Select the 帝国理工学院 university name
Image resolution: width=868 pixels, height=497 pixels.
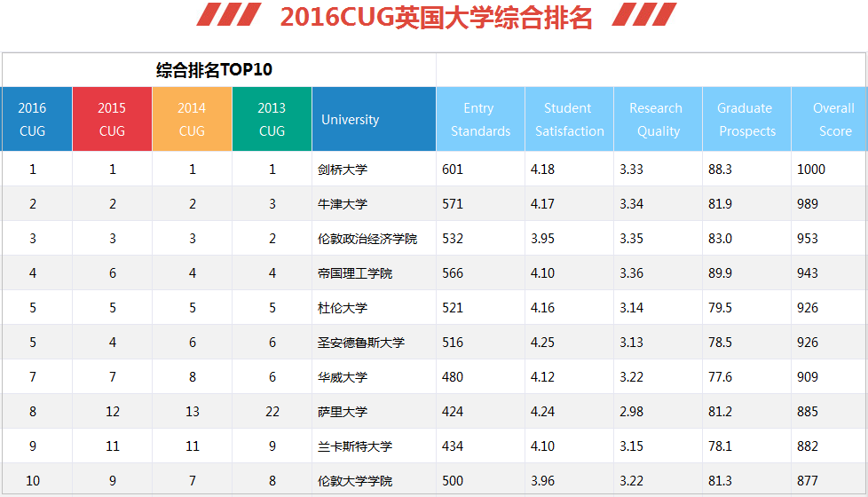pyautogui.click(x=355, y=272)
